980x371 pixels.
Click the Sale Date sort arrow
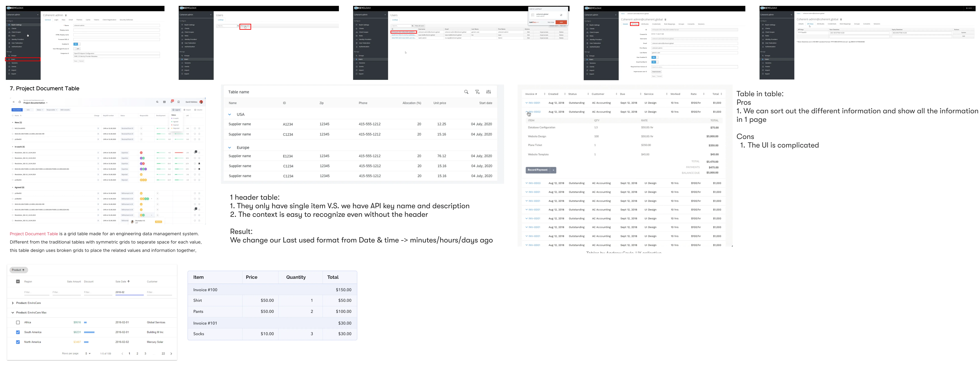click(x=129, y=282)
